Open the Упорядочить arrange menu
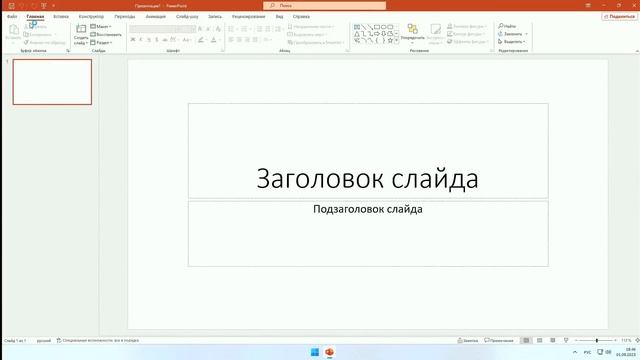The width and height of the screenshot is (640, 360). (x=412, y=33)
